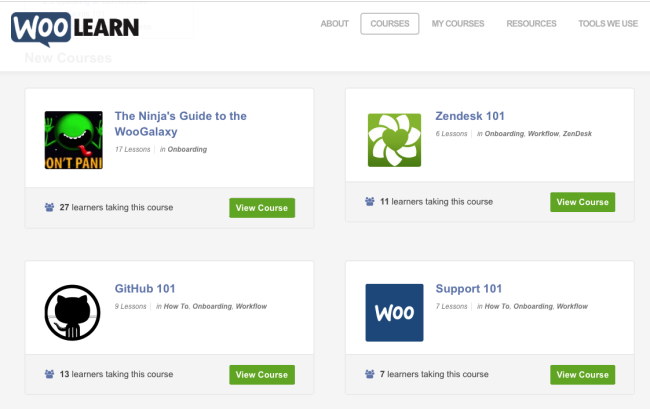Click Onboarding category under GitHub 101

(212, 306)
